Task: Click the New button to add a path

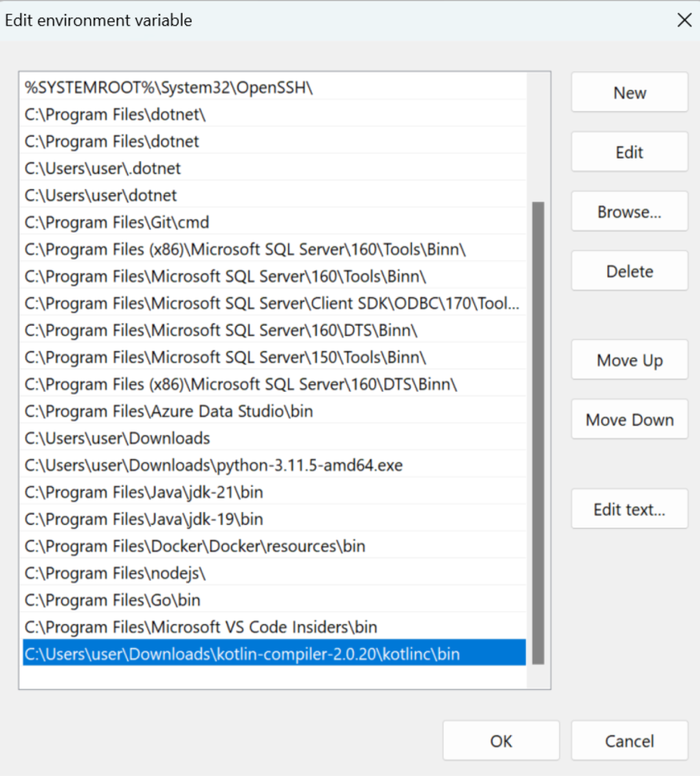Action: click(x=628, y=92)
